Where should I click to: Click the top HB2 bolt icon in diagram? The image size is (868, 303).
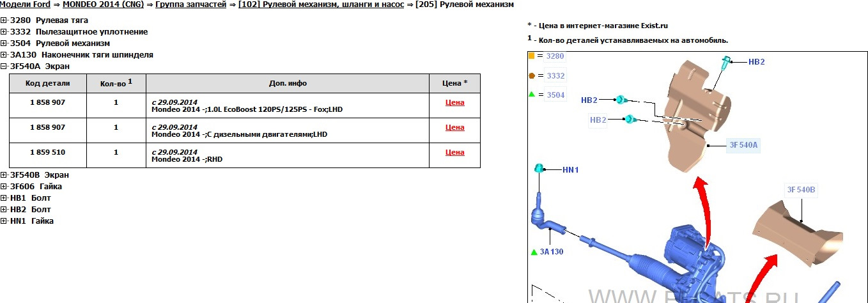click(726, 60)
